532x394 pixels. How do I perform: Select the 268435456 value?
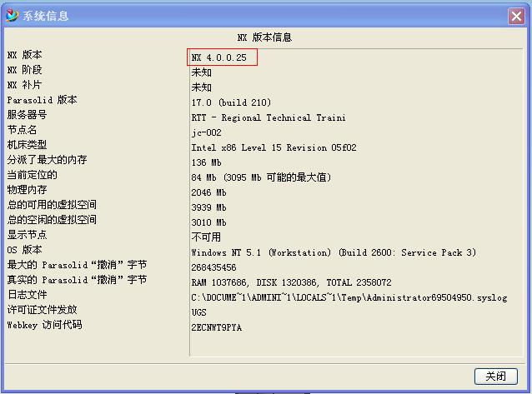(213, 267)
